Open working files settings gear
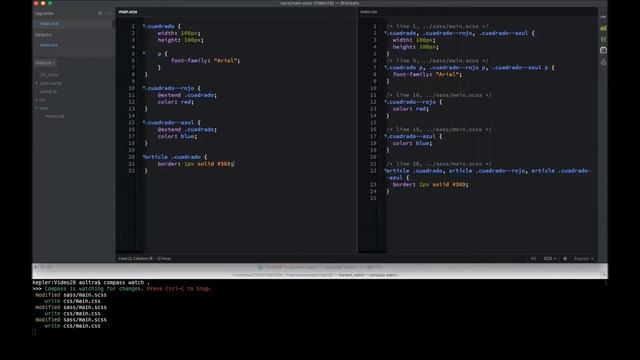The width and height of the screenshot is (640, 360). tap(100, 13)
